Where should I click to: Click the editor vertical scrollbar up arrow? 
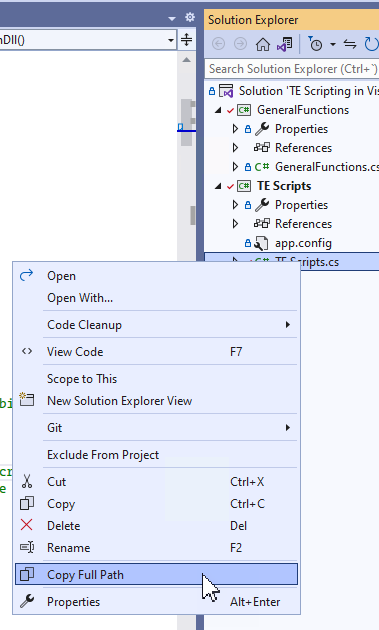pyautogui.click(x=186, y=60)
